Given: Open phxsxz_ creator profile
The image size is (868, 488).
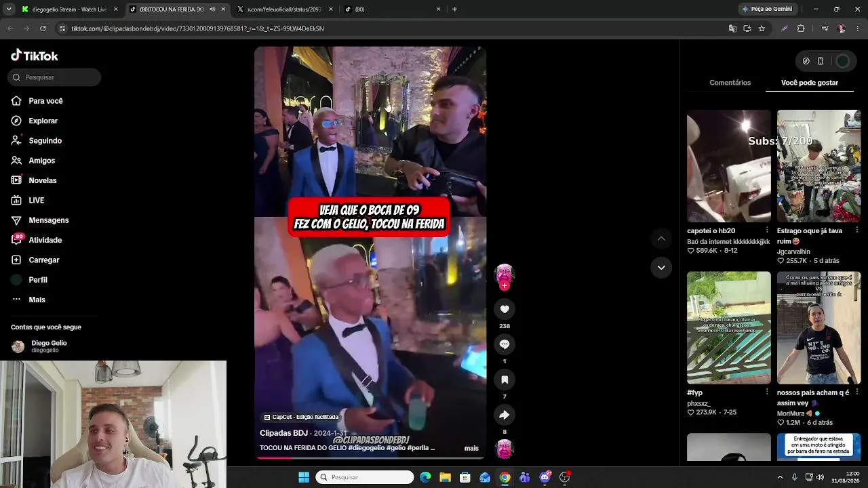Looking at the screenshot, I should pos(698,404).
